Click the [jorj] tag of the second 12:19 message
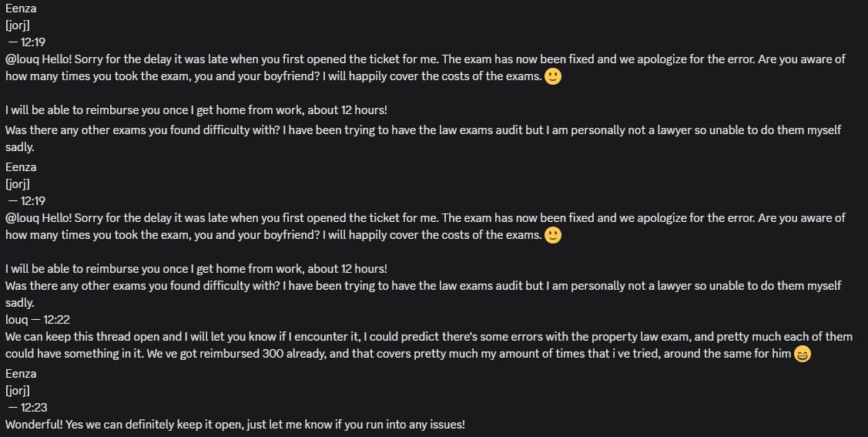Image resolution: width=868 pixels, height=437 pixels. coord(18,184)
